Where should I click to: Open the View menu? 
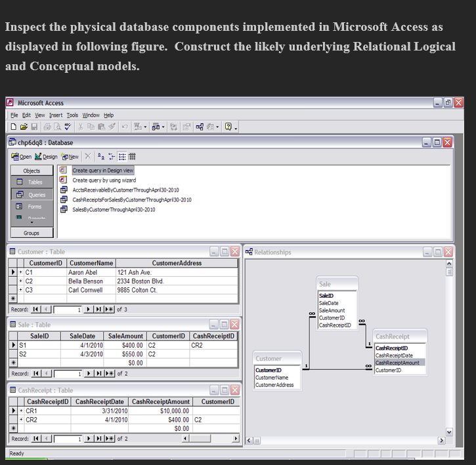point(40,115)
